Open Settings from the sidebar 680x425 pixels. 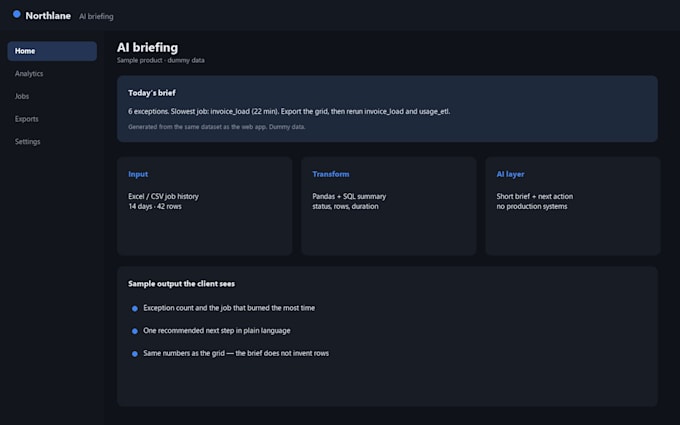point(28,141)
